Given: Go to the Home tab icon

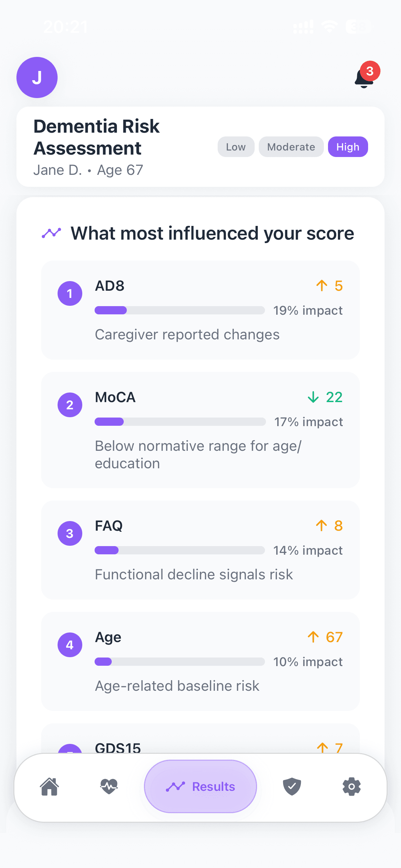Looking at the screenshot, I should tap(50, 786).
